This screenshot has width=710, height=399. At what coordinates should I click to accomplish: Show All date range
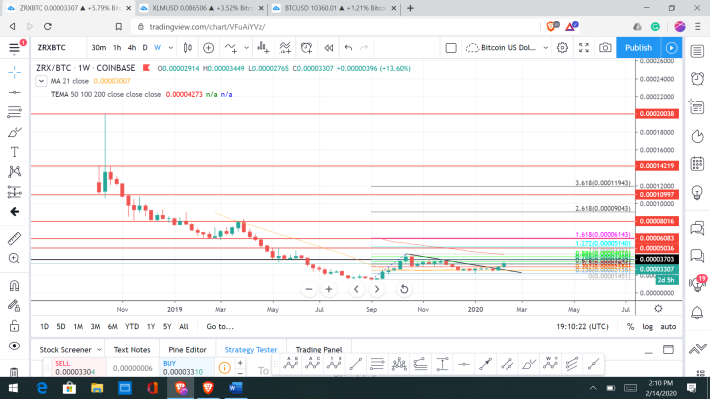[x=183, y=327]
